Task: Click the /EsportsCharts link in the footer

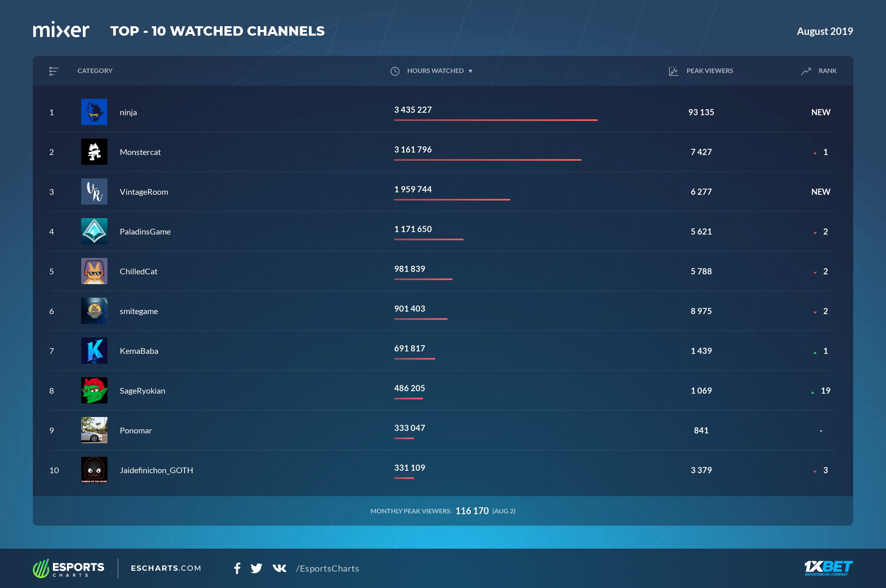Action: click(x=327, y=569)
